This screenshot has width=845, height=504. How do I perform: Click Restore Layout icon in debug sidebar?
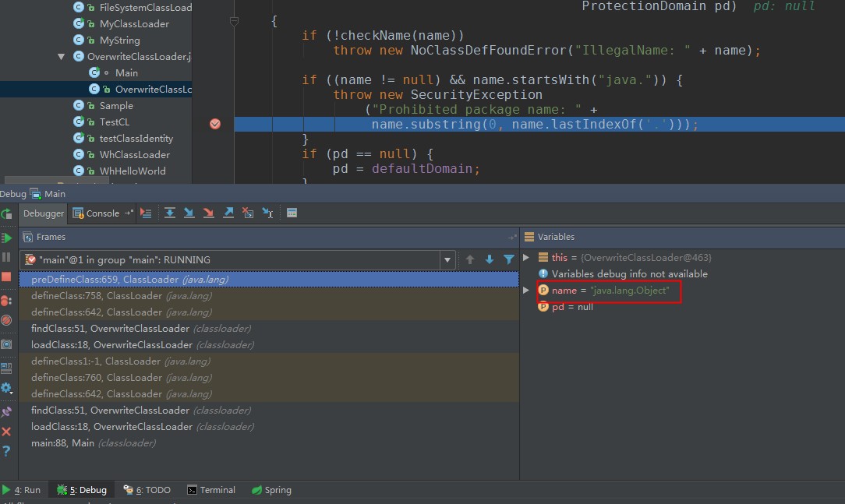(x=6, y=368)
